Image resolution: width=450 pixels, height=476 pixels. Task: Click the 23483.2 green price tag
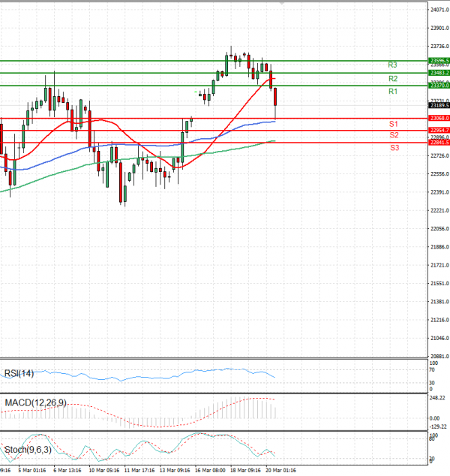tap(439, 73)
